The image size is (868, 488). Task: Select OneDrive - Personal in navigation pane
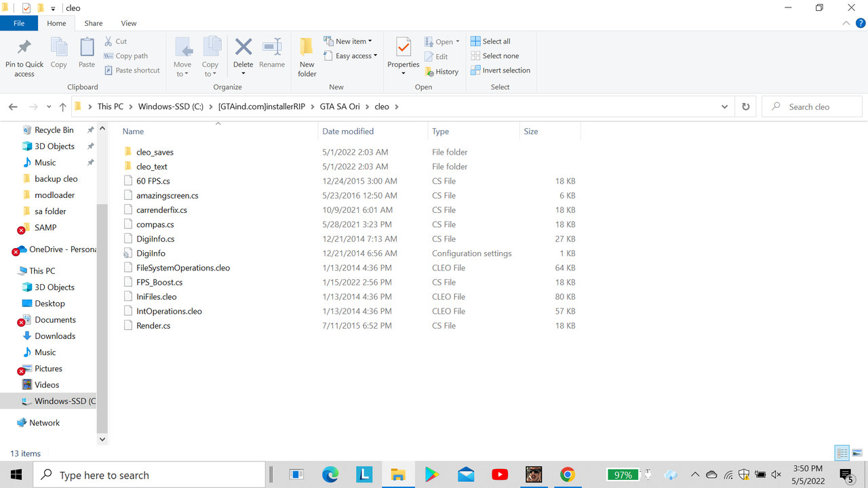coord(62,249)
